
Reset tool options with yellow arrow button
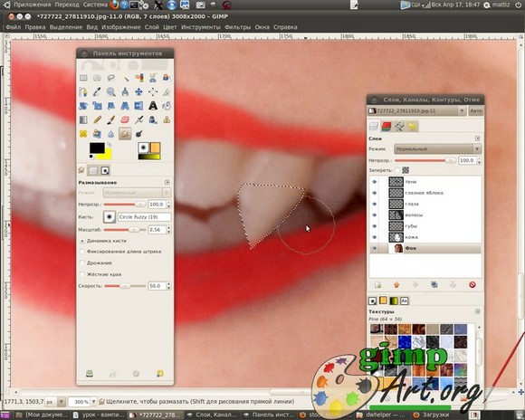point(159,374)
